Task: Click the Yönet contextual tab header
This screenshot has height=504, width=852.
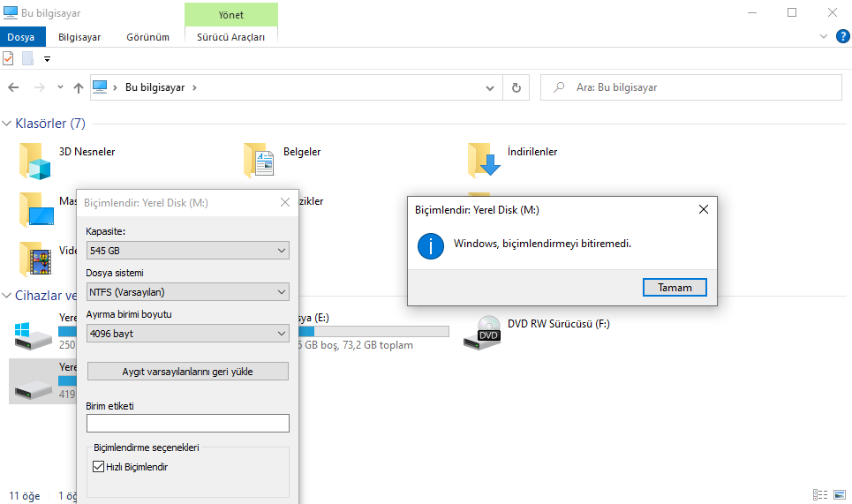Action: coord(231,15)
